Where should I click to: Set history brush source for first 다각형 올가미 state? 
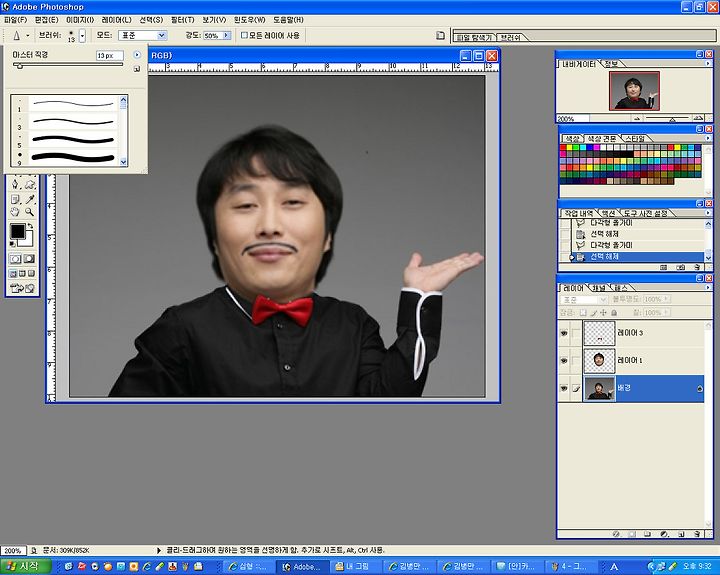click(x=565, y=223)
